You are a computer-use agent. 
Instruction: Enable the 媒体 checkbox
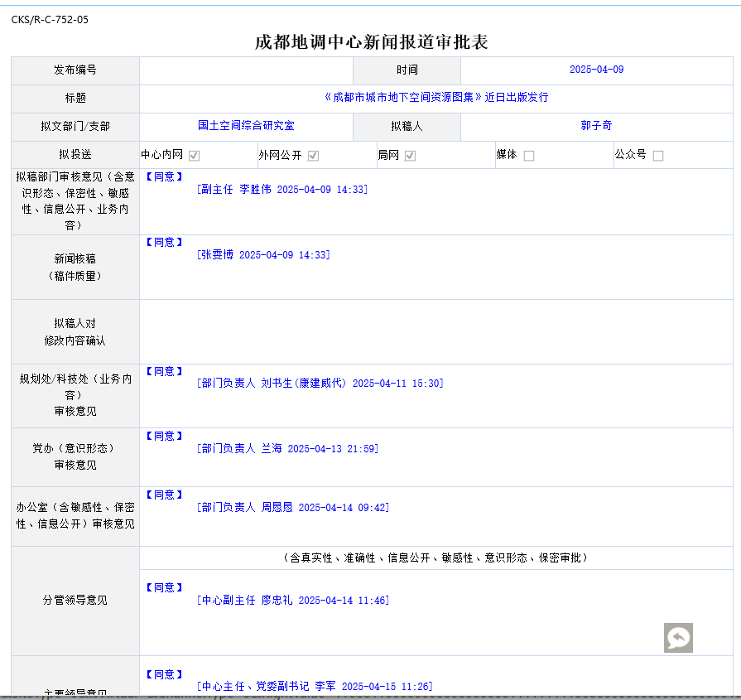pos(529,156)
